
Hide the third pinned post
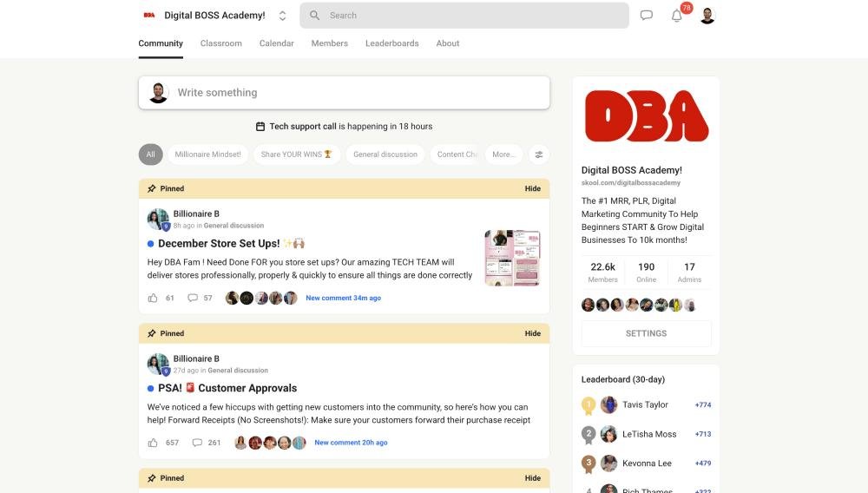click(x=533, y=478)
